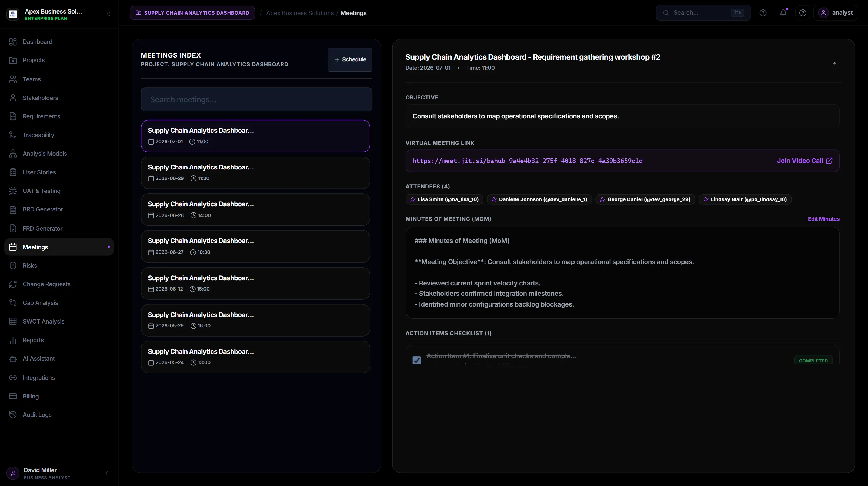Open Supply Chain Analytics Dashboard project chip
The height and width of the screenshot is (486, 868).
tap(192, 13)
